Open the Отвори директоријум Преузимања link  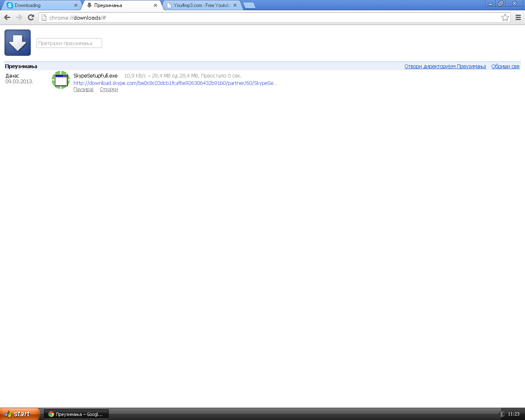445,66
